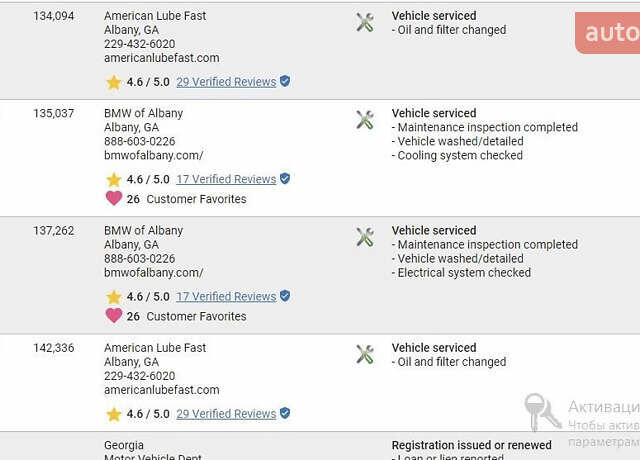Open 29 Verified Reviews for the 142,336 entry

226,414
